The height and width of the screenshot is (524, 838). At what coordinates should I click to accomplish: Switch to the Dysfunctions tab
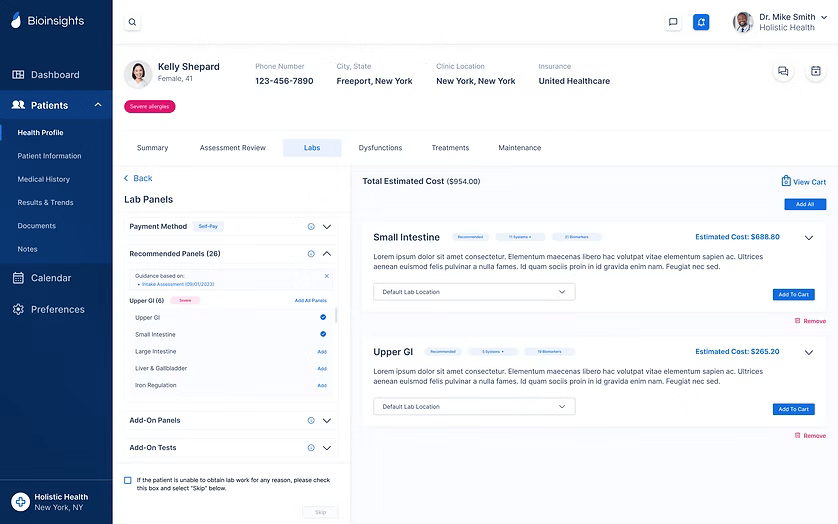click(380, 148)
